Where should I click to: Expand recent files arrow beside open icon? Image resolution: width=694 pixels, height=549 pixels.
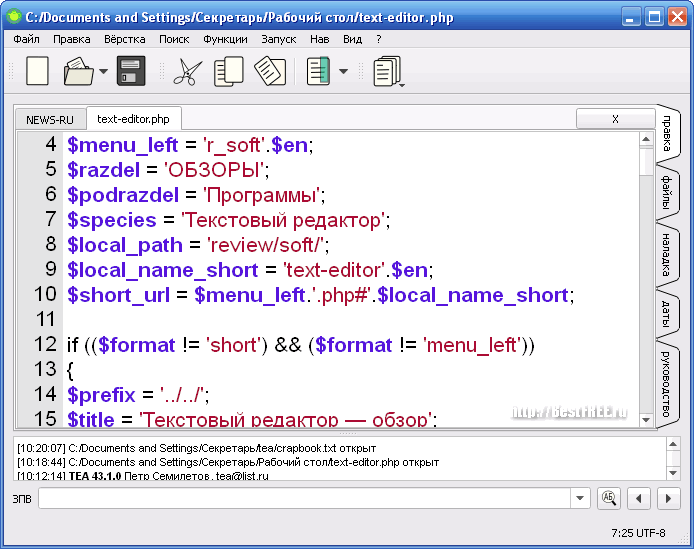click(x=104, y=71)
